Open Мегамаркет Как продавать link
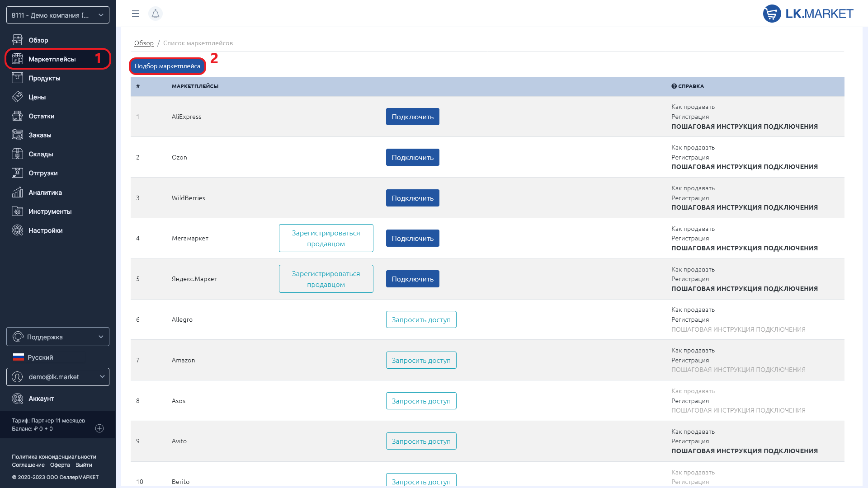The image size is (868, 488). (693, 229)
